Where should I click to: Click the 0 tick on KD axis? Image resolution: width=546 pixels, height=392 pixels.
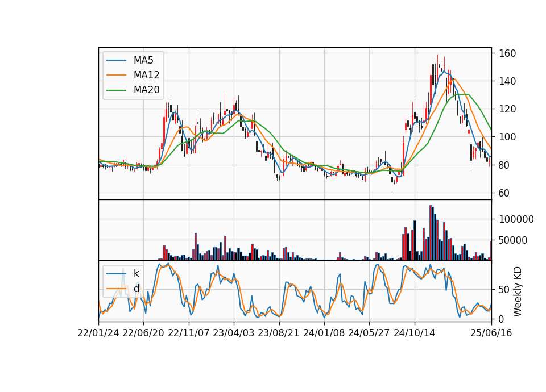(502, 319)
